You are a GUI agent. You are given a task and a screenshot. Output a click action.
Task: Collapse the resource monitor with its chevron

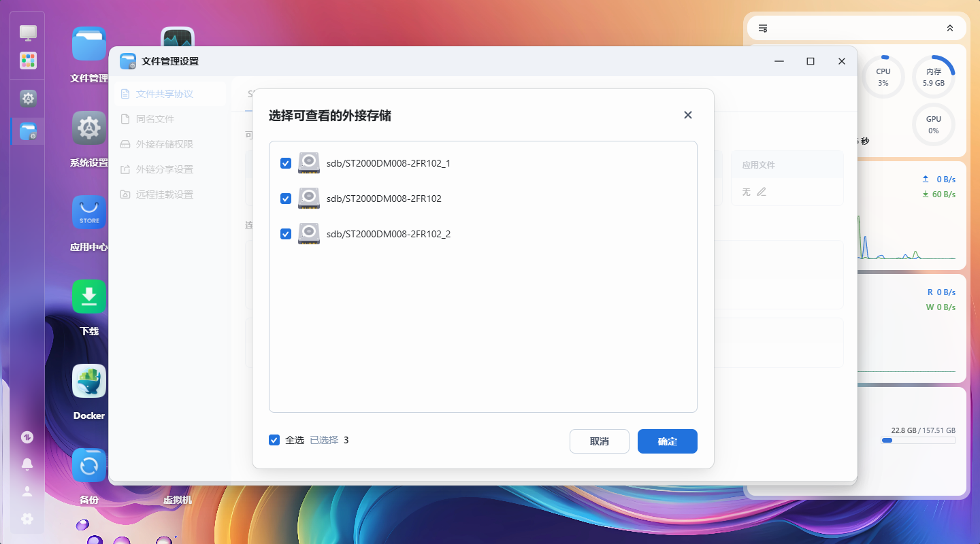pos(950,28)
